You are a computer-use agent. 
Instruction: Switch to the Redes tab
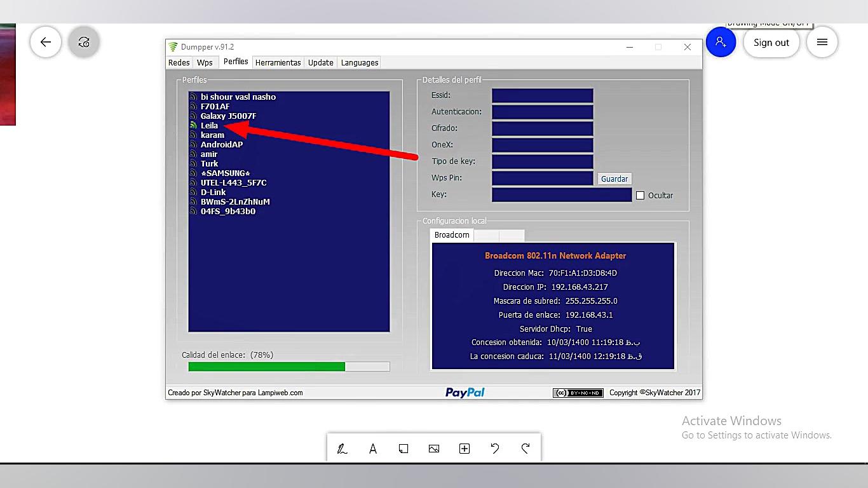(x=179, y=63)
